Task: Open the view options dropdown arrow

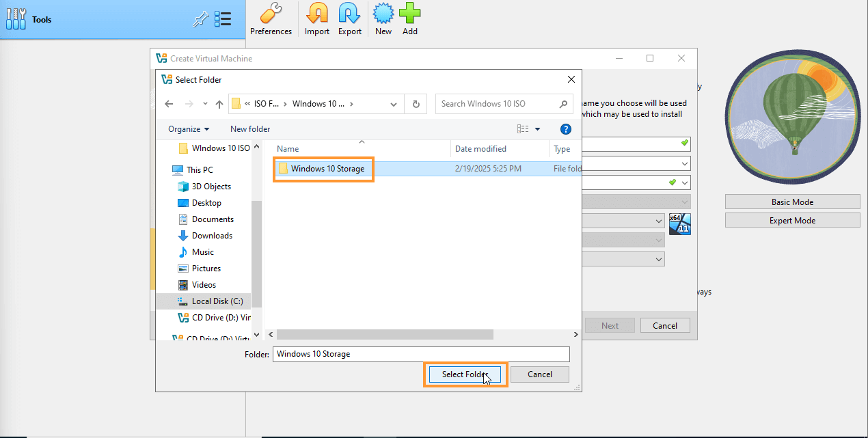Action: [537, 129]
